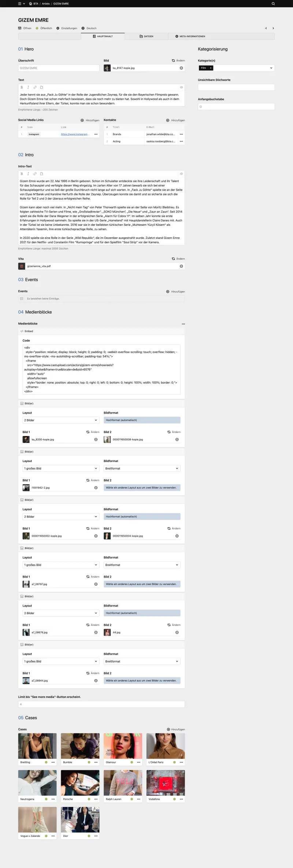This screenshot has height=868, width=293.
Task: Open the search magnifier in top bar
Action: pos(273,4)
